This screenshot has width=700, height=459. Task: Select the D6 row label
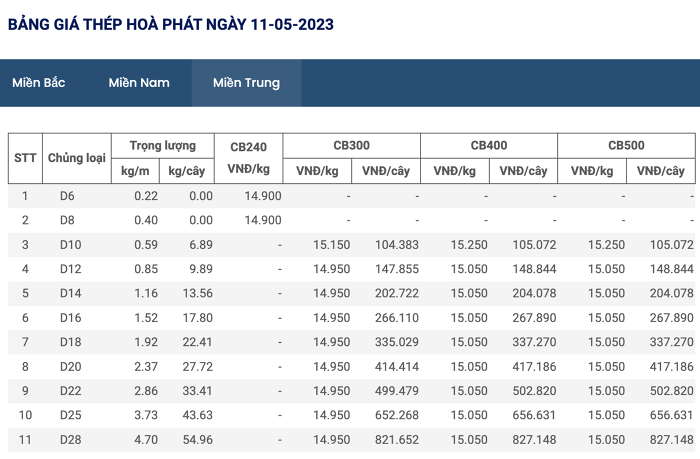67,196
